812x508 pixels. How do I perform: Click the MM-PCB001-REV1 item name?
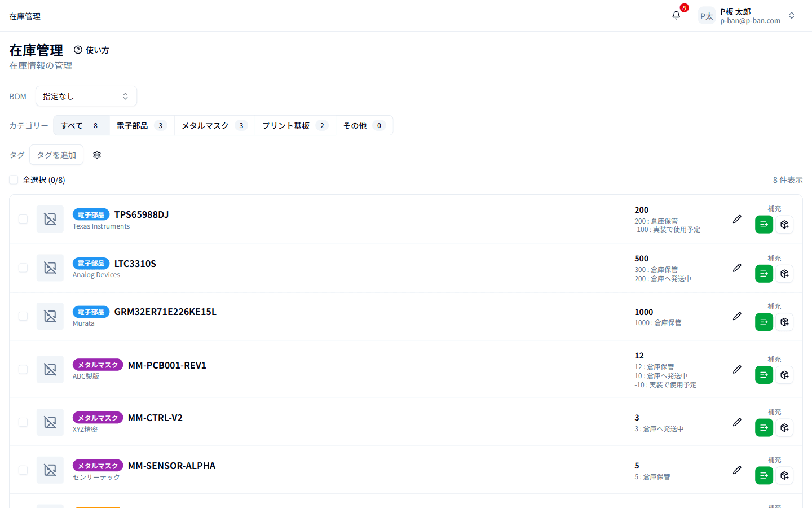pyautogui.click(x=167, y=365)
